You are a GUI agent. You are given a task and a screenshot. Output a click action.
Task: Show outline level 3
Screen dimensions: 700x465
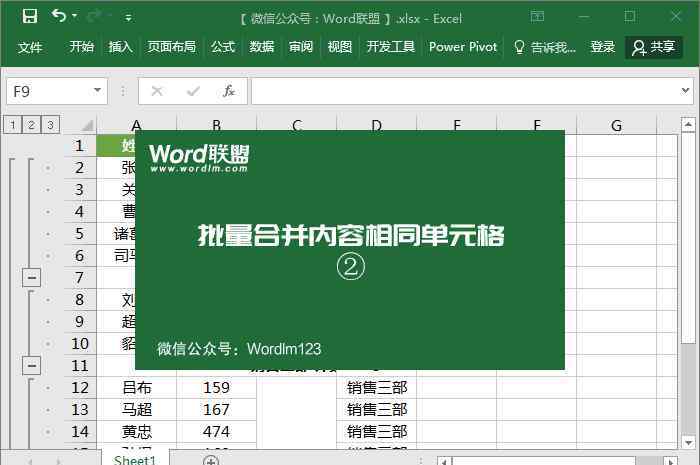pos(50,125)
